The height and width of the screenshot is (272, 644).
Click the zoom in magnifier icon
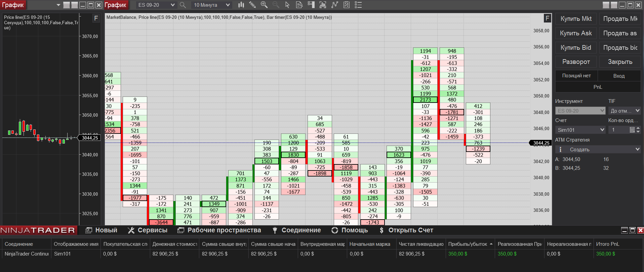coord(264,5)
